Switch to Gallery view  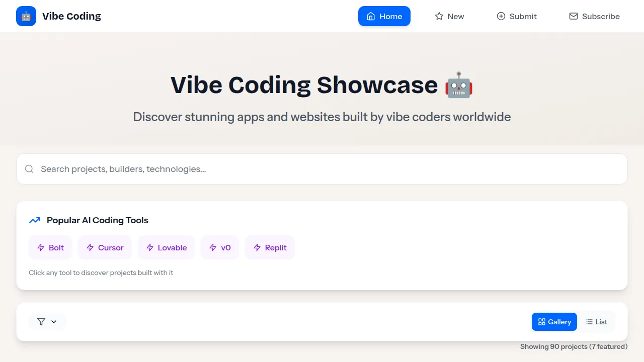tap(554, 322)
